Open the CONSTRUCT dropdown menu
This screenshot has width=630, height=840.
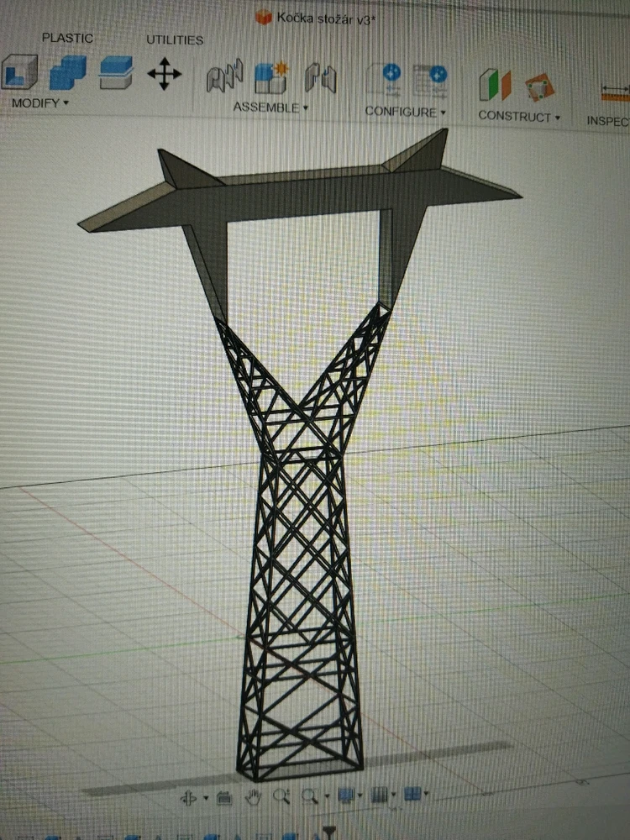coord(518,116)
